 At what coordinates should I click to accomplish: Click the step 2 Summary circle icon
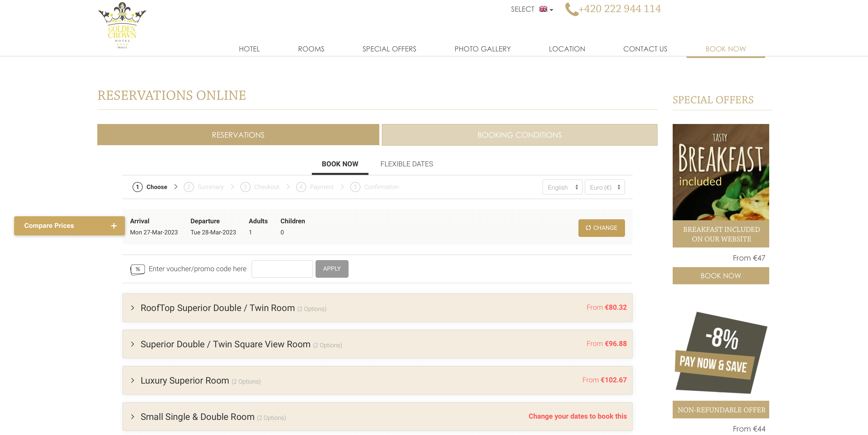point(189,187)
